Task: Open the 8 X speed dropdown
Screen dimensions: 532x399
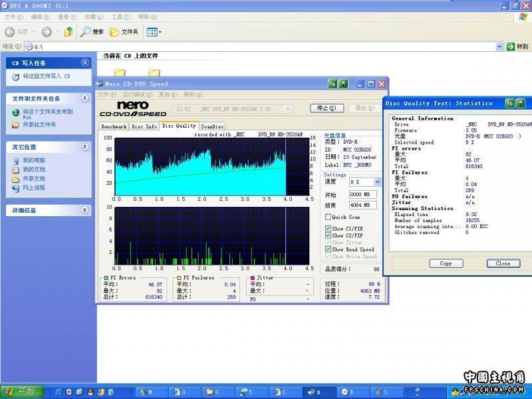Action: click(377, 182)
